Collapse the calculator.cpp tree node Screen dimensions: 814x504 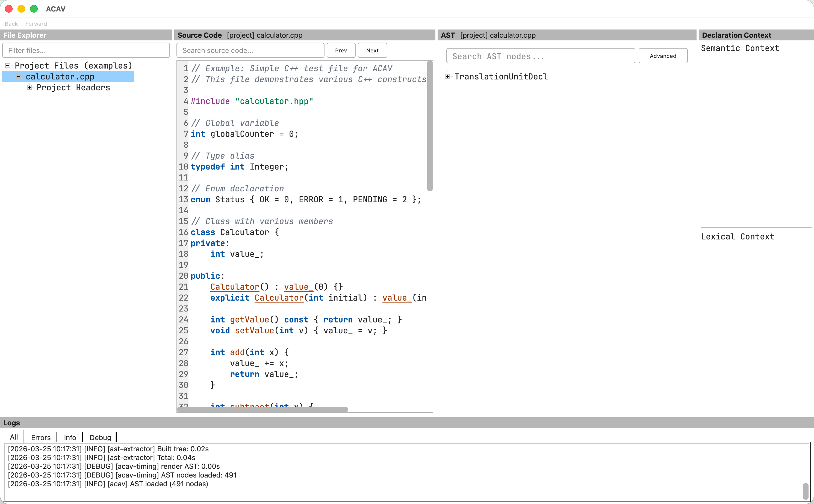coord(19,76)
